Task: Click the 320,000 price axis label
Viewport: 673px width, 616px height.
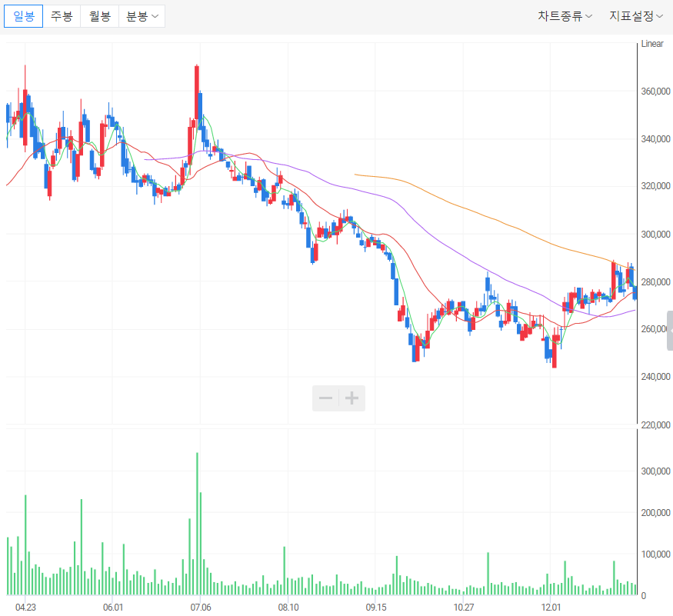Action: click(x=655, y=186)
